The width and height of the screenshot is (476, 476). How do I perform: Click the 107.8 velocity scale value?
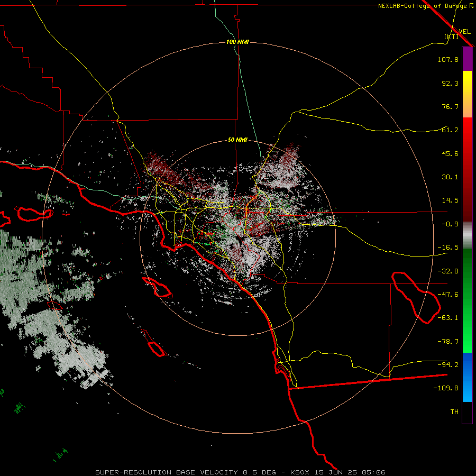point(448,59)
